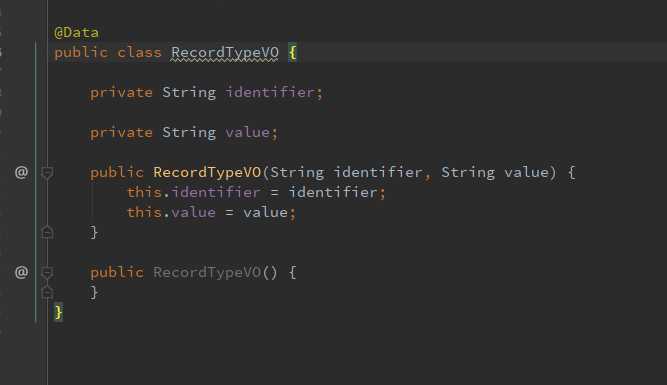Click fold end marker of parameterized constructor
This screenshot has width=667, height=385.
pyautogui.click(x=47, y=232)
